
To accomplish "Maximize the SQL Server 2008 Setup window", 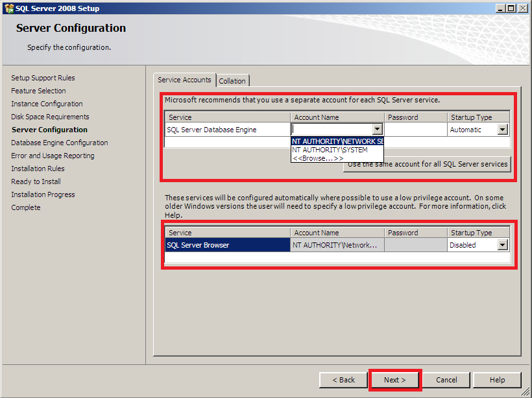I will pyautogui.click(x=511, y=8).
